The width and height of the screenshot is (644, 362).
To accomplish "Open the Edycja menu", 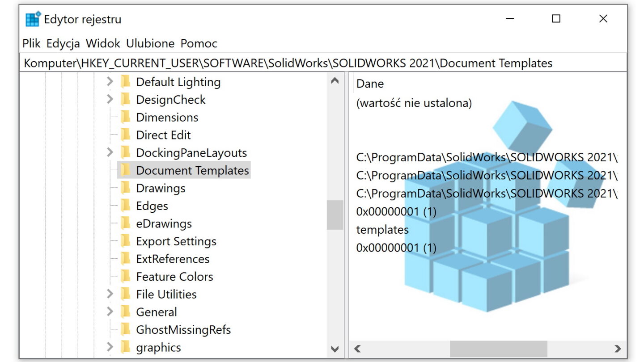I will (63, 43).
